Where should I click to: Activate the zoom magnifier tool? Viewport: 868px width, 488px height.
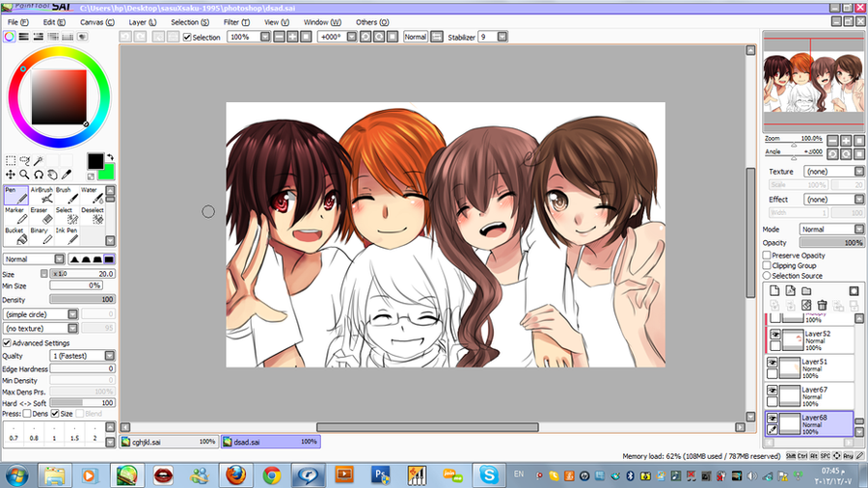(x=24, y=175)
